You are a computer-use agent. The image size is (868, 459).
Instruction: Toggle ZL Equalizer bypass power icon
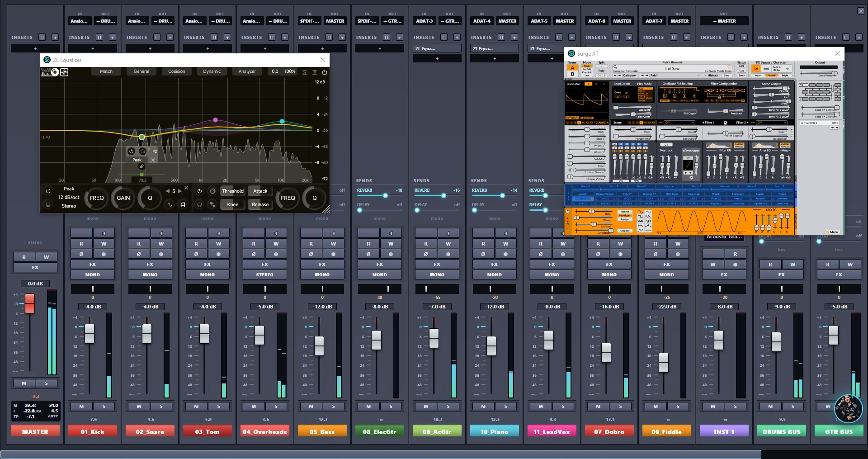point(324,72)
